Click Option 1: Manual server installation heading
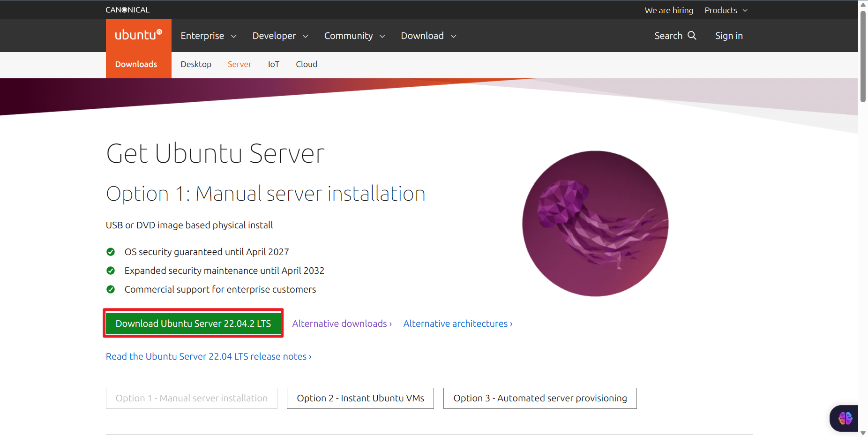 (266, 194)
